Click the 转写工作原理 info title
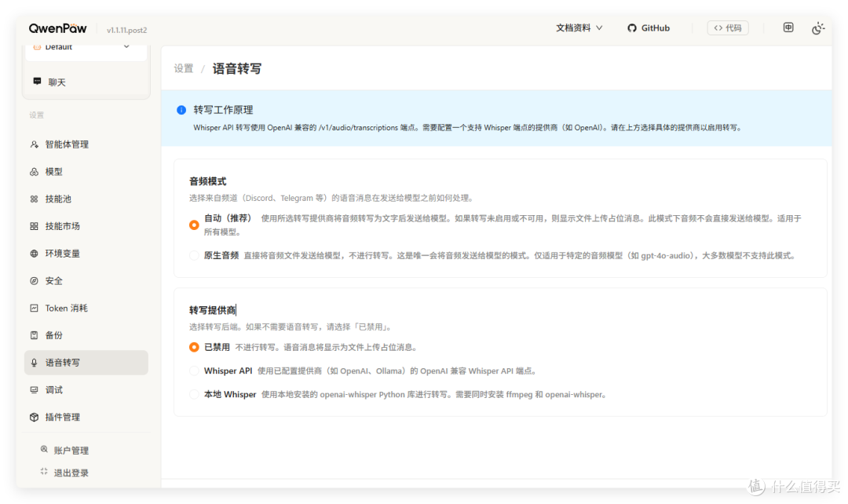 coord(223,110)
